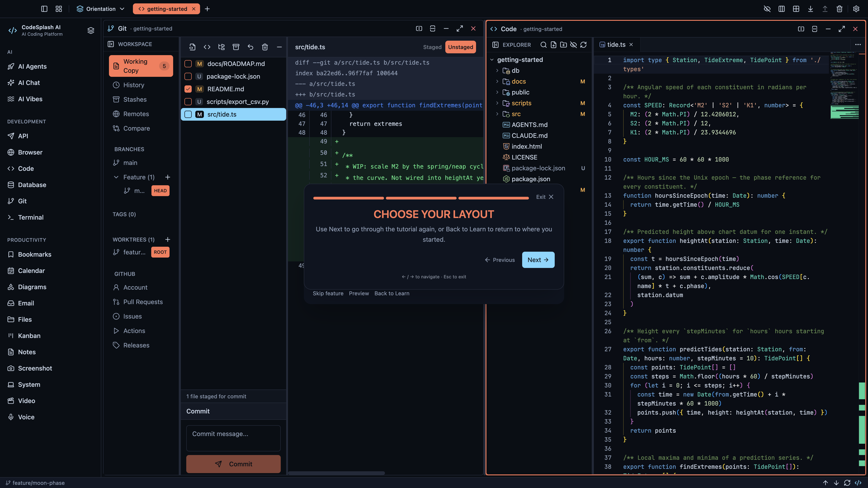
Task: Click the refresh icon in Explorer header
Action: coord(584,45)
